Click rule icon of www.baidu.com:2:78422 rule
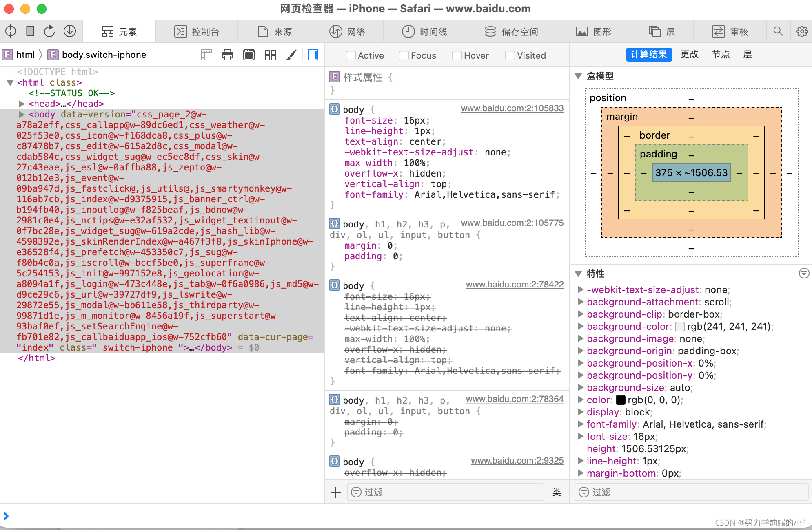Viewport: 812px width, 530px height. click(x=335, y=285)
